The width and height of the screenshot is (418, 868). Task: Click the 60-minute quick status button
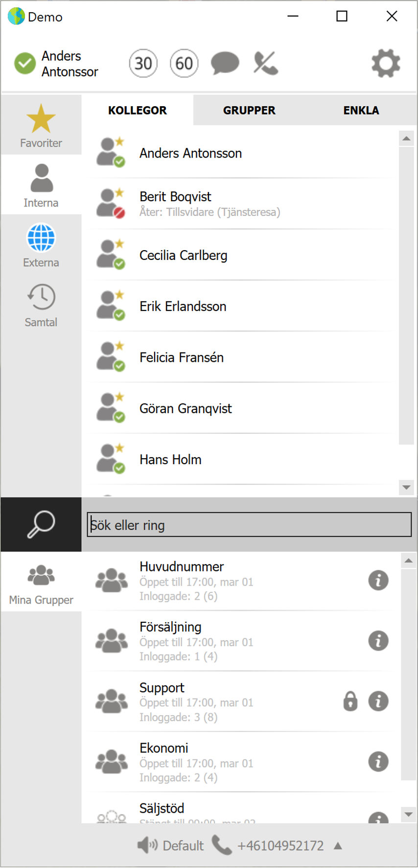click(x=184, y=63)
